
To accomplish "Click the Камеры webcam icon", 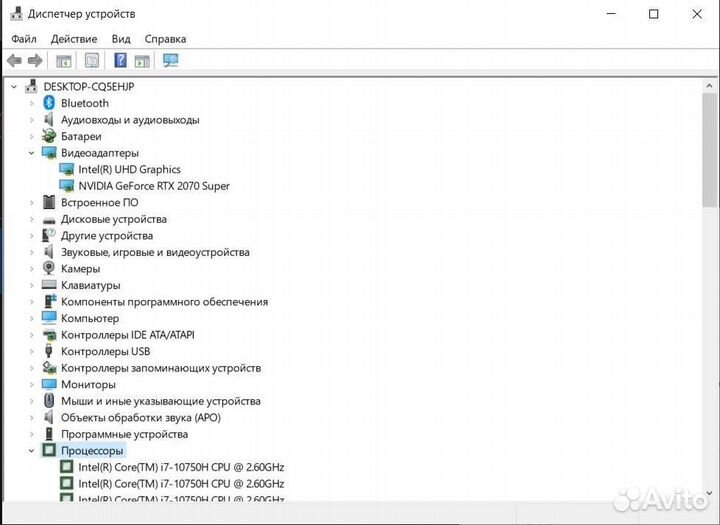I will click(x=49, y=268).
